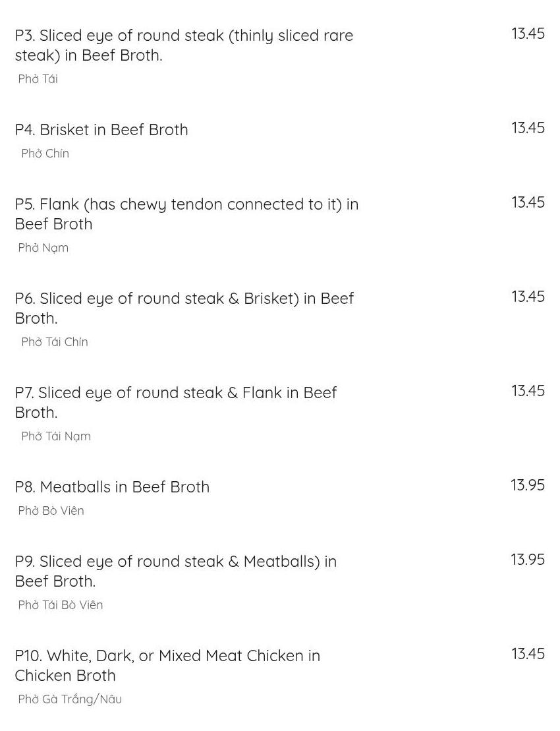Click the 13.45 price for P3
Viewport: 560px width, 731px height.
click(528, 34)
